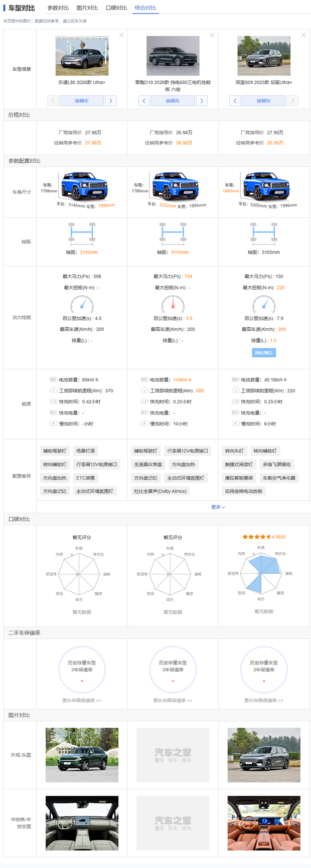Open 零跑D19 2026款 title link
Viewport: 311px width, 868px height.
click(x=173, y=86)
